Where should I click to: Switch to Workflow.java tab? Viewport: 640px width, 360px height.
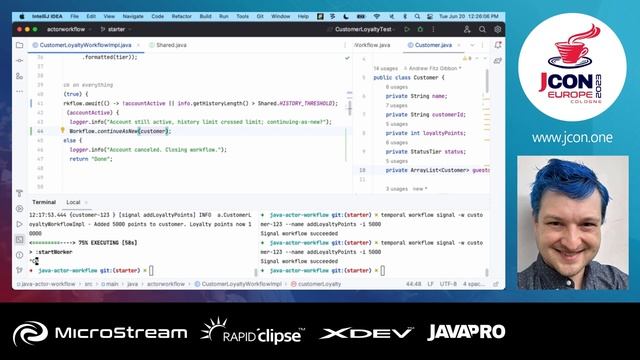pos(372,45)
